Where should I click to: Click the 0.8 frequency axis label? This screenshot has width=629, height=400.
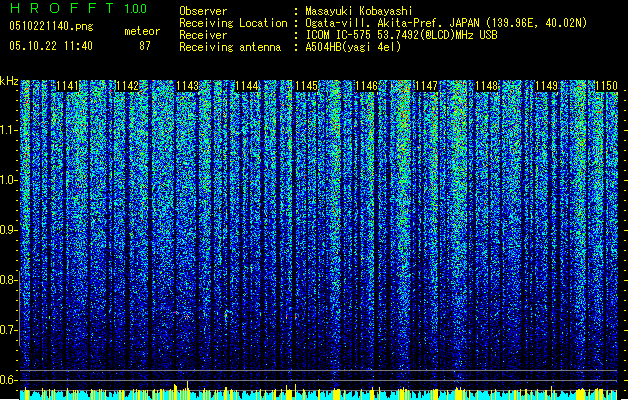click(9, 280)
